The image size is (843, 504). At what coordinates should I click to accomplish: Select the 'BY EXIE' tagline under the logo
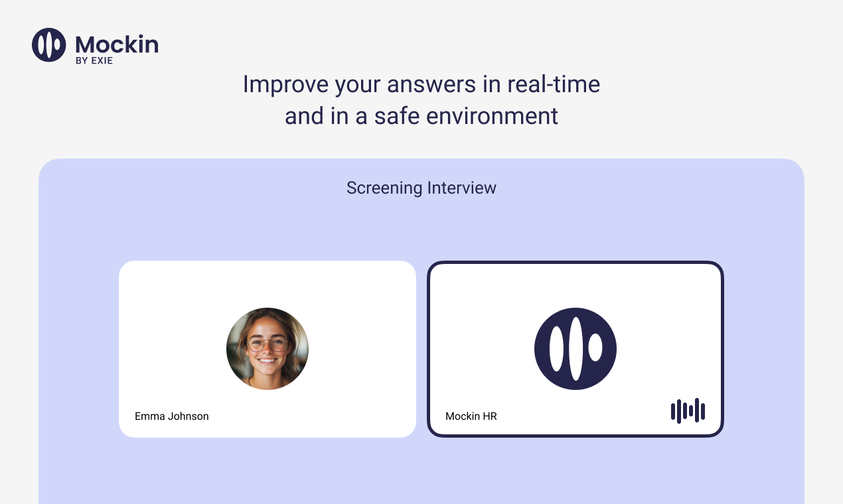click(x=94, y=61)
